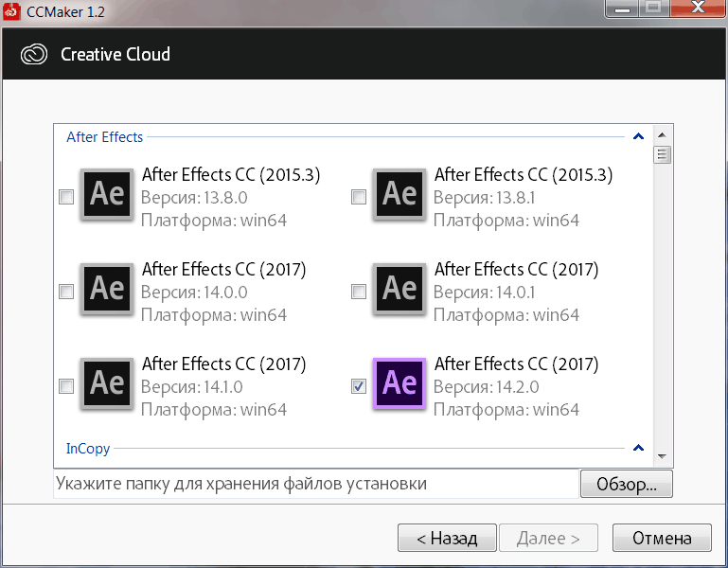The image size is (728, 568).
Task: Enable the After Effects 14.0.0 checkbox
Action: tap(66, 292)
